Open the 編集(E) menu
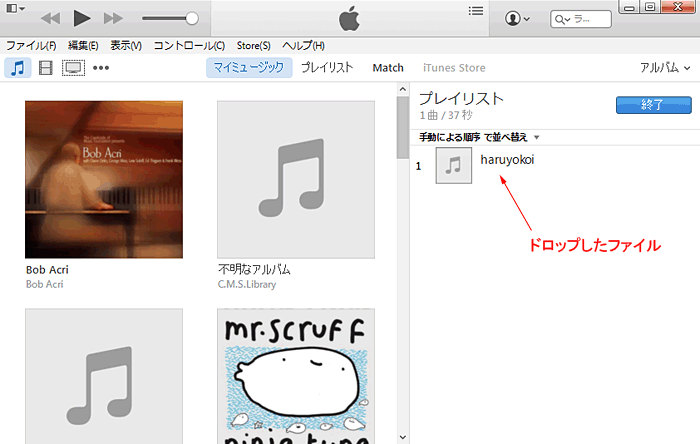700x444 pixels. (83, 46)
